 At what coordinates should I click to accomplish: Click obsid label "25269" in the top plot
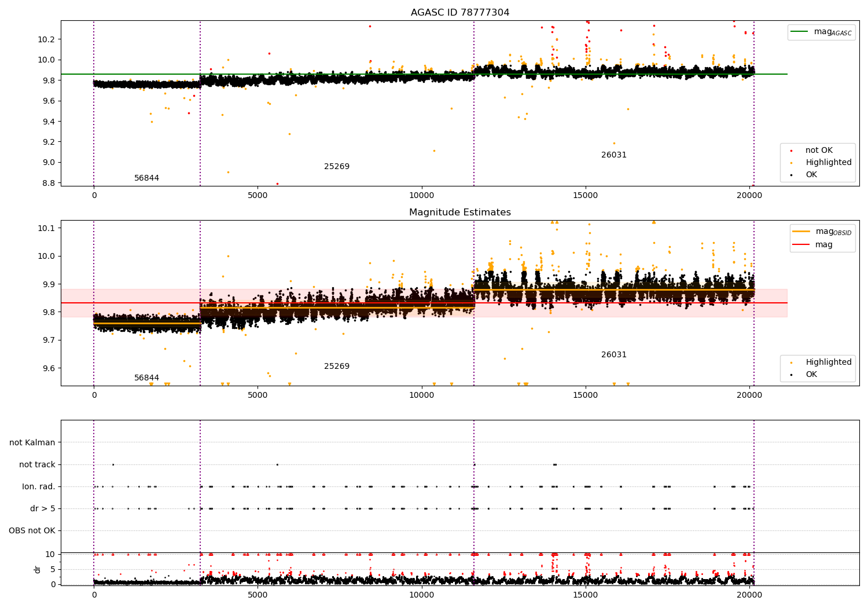coord(337,167)
